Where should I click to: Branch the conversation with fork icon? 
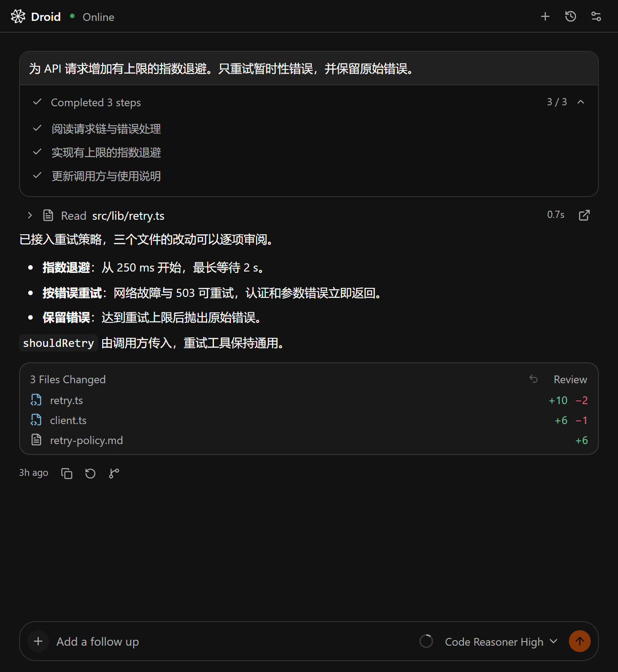click(x=114, y=474)
